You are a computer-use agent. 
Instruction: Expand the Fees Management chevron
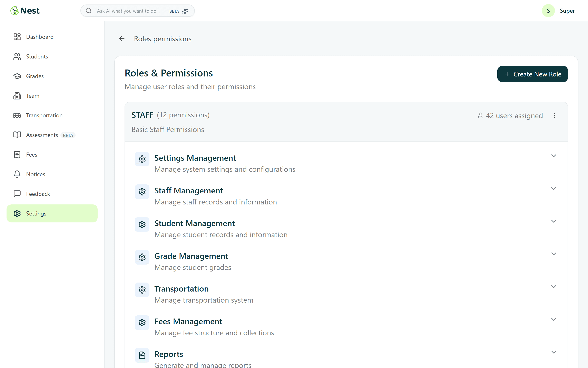554,319
